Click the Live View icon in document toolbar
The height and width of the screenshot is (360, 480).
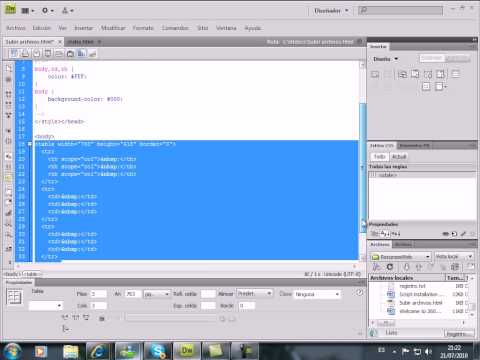(x=48, y=53)
